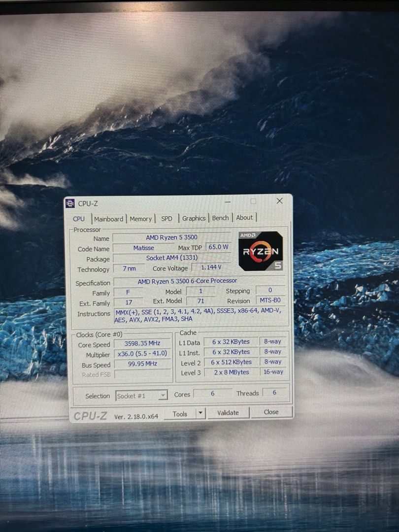The height and width of the screenshot is (532, 399).
Task: Click the Package value Socket AM4 (1331)
Action: point(172,258)
